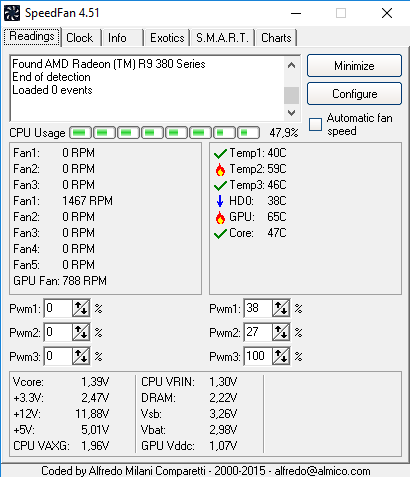
Task: Click the Vsb 3,26V reading
Action: click(189, 414)
